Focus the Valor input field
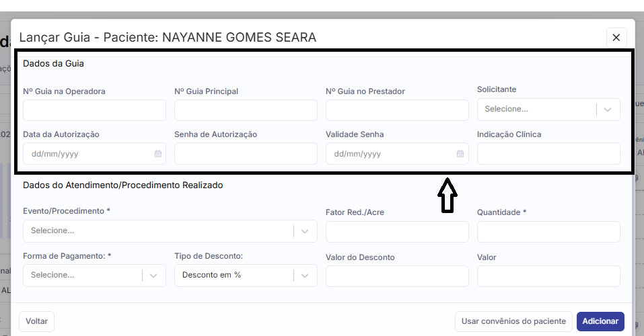The image size is (644, 336). (x=548, y=276)
